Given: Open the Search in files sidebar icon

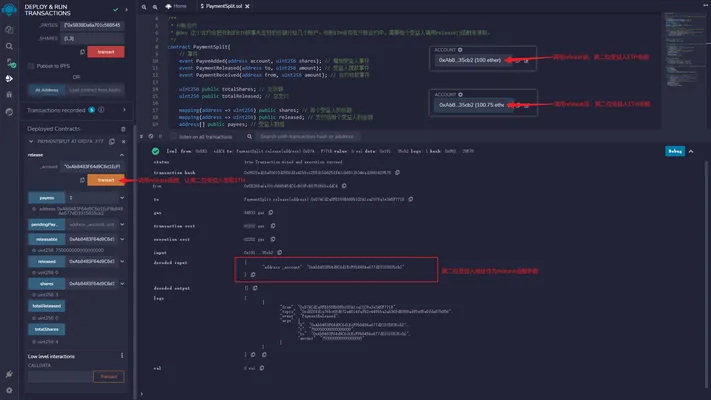Looking at the screenshot, I should (9, 46).
